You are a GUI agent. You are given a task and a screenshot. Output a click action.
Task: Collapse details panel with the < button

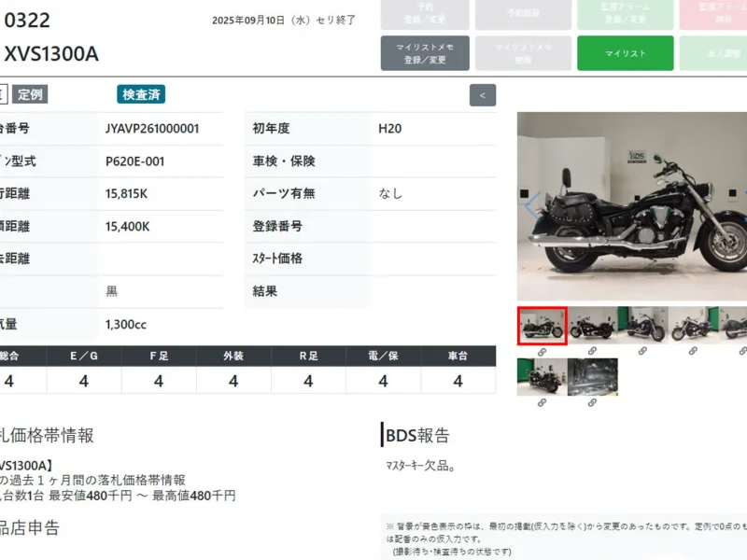tap(483, 95)
